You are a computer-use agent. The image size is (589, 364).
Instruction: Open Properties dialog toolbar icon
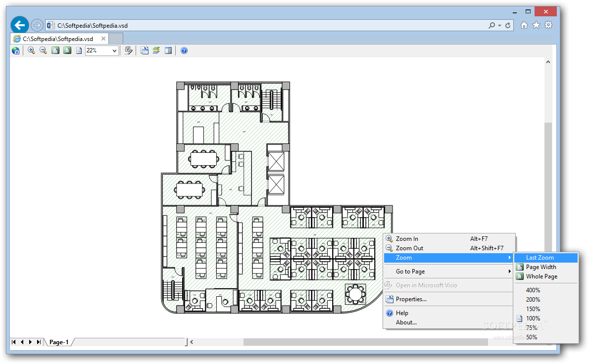(x=144, y=50)
